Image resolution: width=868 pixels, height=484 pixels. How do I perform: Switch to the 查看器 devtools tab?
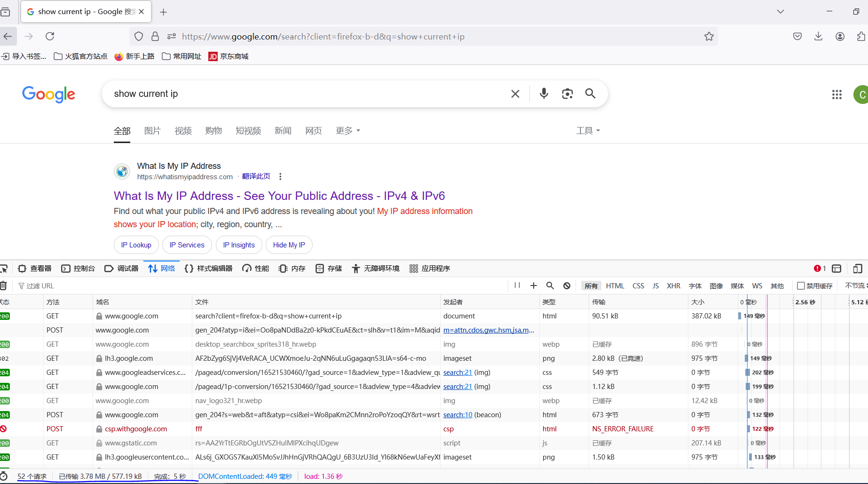(x=35, y=269)
